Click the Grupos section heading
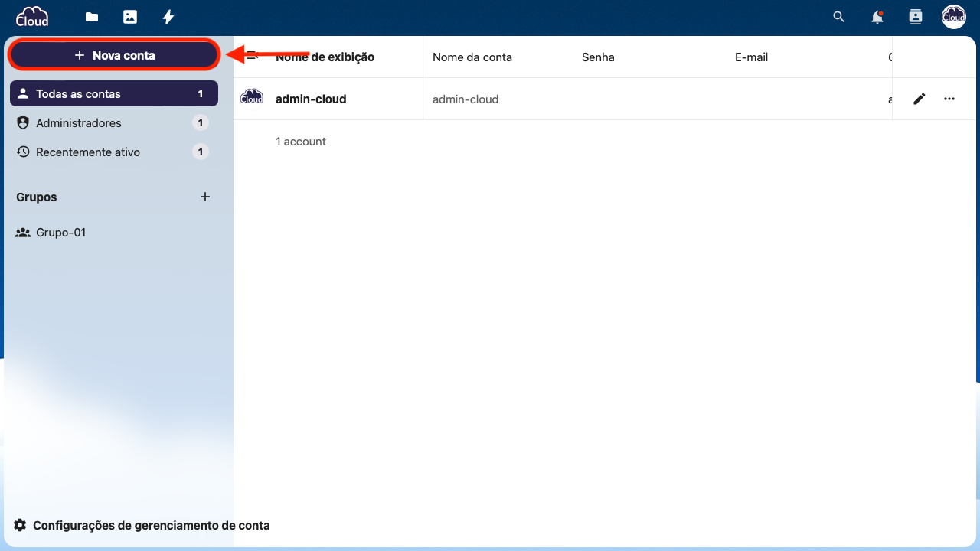Screen dimensions: 980x551 click(37, 197)
